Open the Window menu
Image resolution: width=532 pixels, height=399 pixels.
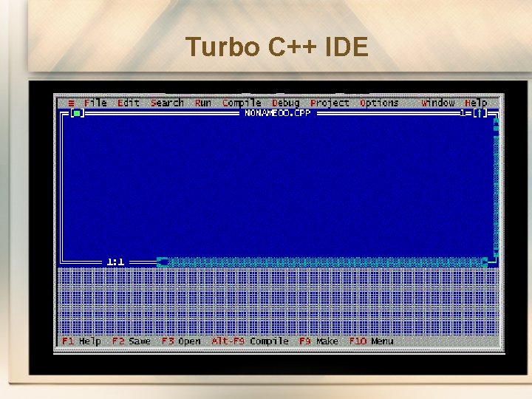pyautogui.click(x=437, y=103)
